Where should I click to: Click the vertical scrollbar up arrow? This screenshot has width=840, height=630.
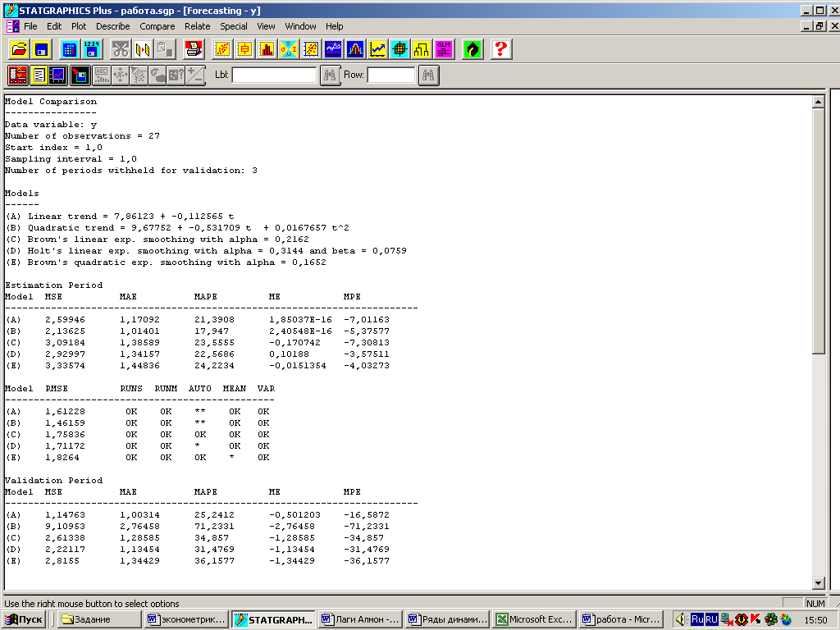818,102
